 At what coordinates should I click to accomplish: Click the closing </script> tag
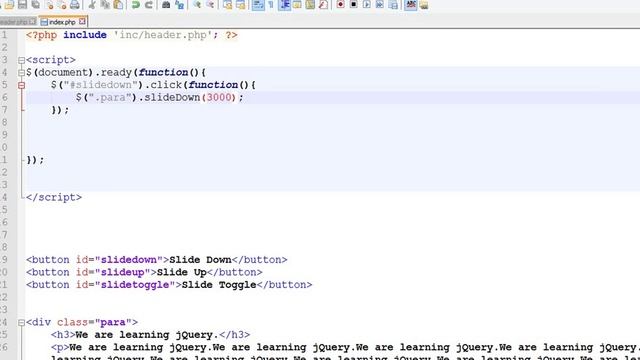54,198
